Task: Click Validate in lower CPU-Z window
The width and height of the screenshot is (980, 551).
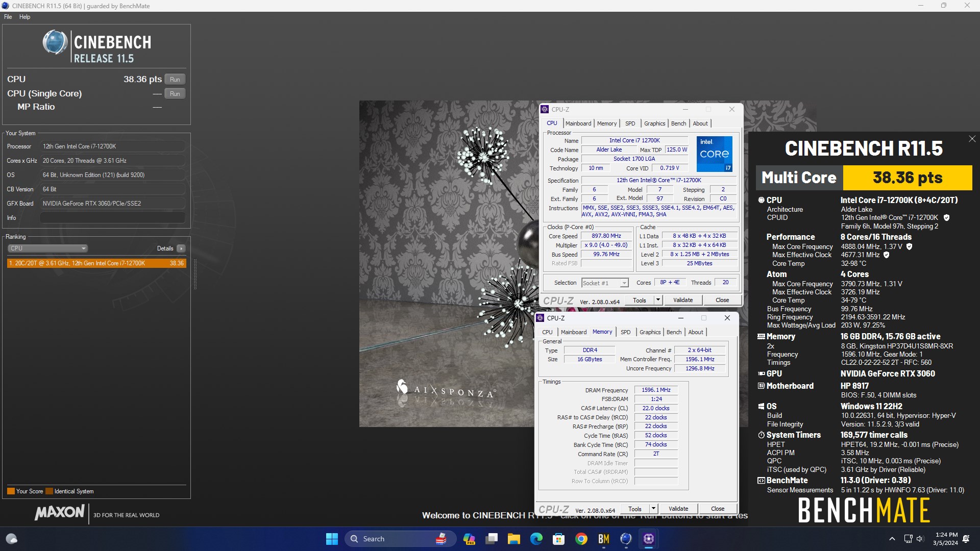Action: tap(678, 509)
